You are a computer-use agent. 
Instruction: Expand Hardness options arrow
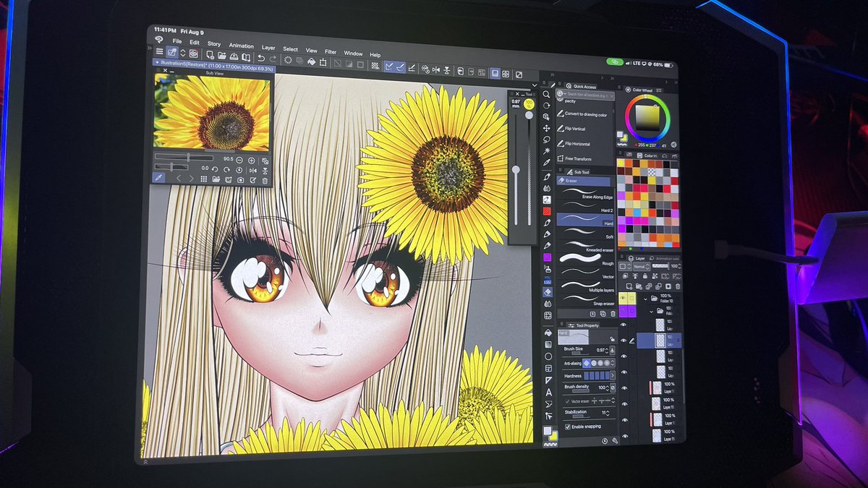pos(613,375)
